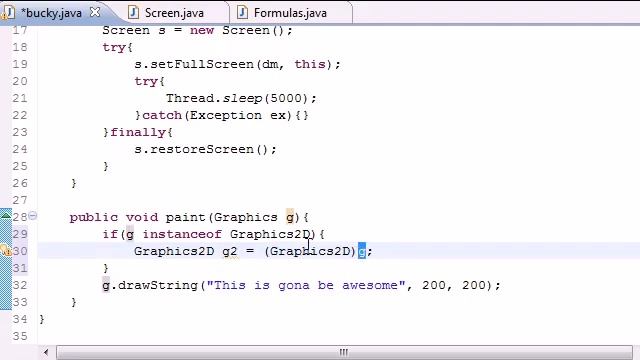Click variable 'g2' on line 30
The image size is (640, 360).
tap(230, 251)
